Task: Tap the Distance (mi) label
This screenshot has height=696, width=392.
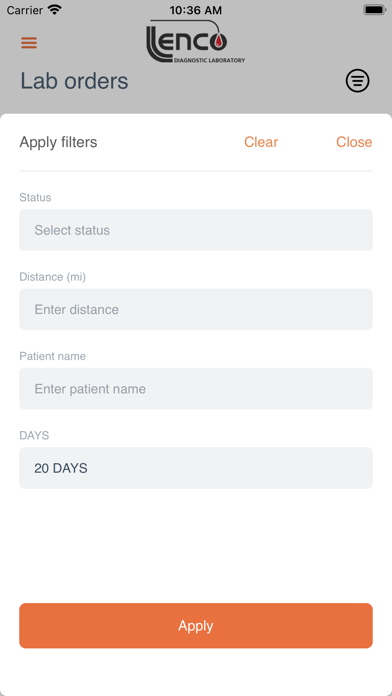Action: click(x=52, y=277)
